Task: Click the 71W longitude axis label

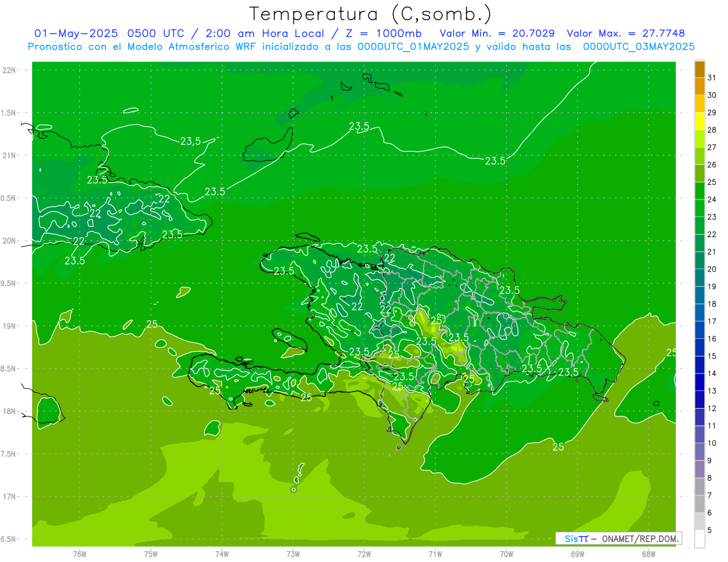Action: (435, 554)
